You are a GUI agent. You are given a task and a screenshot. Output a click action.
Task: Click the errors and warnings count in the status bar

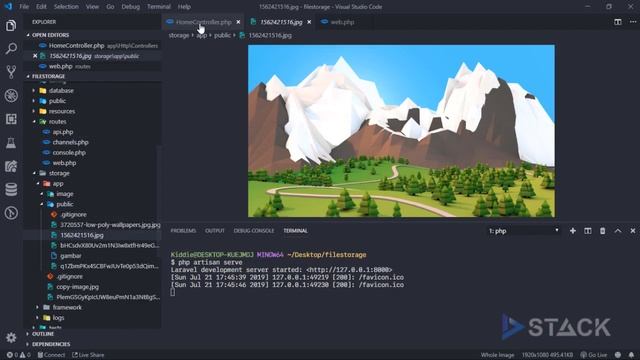click(18, 355)
